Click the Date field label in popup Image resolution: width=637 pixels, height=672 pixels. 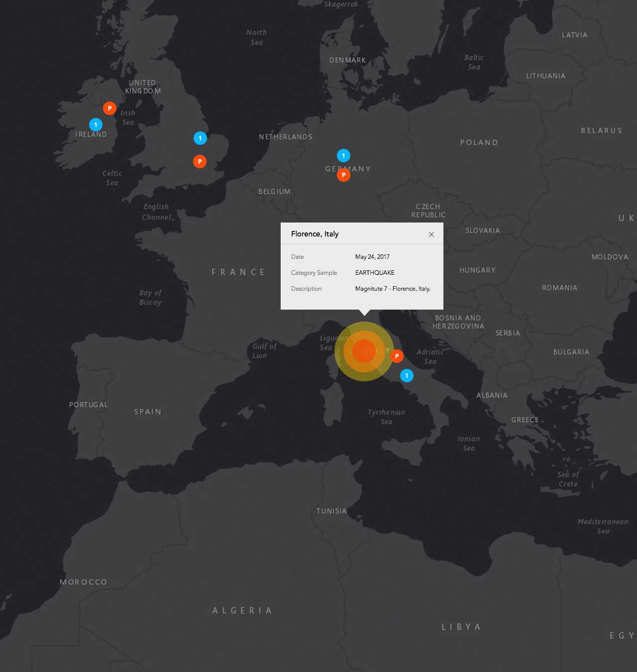(297, 257)
